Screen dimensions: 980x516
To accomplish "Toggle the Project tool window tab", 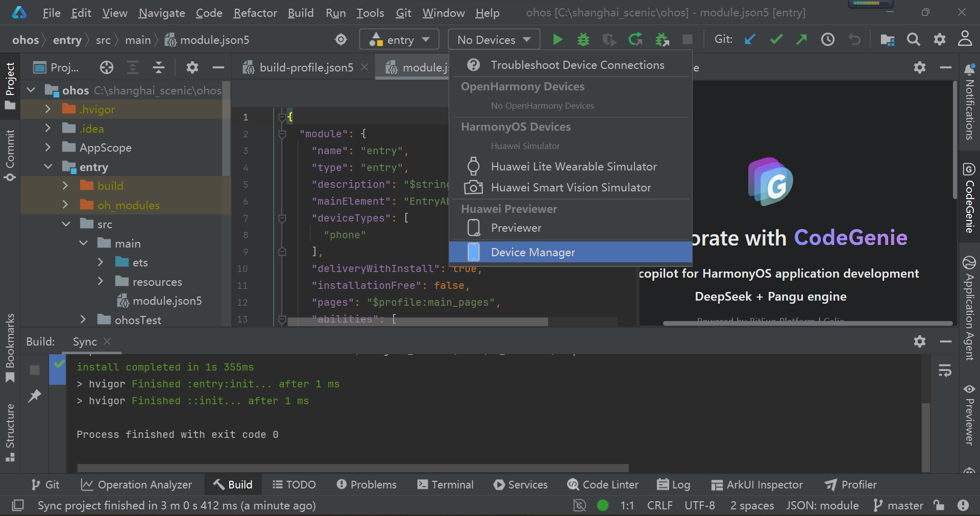I will (x=10, y=86).
